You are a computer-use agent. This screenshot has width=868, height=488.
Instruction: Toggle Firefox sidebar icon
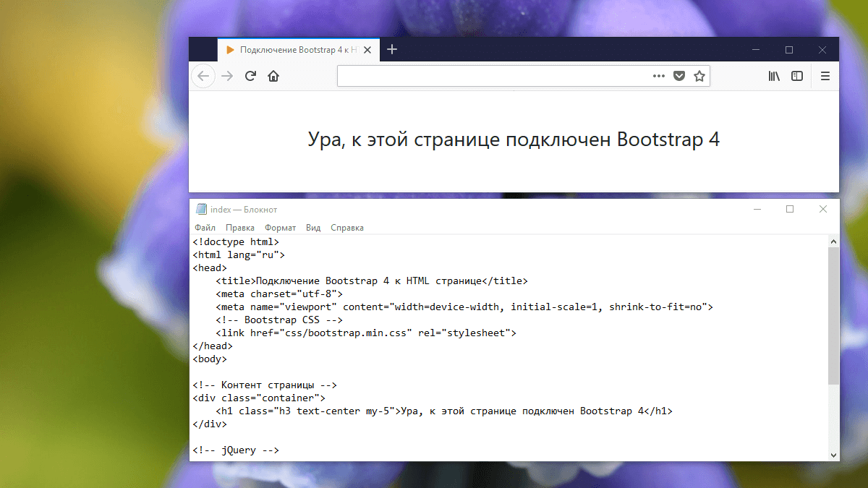click(797, 76)
